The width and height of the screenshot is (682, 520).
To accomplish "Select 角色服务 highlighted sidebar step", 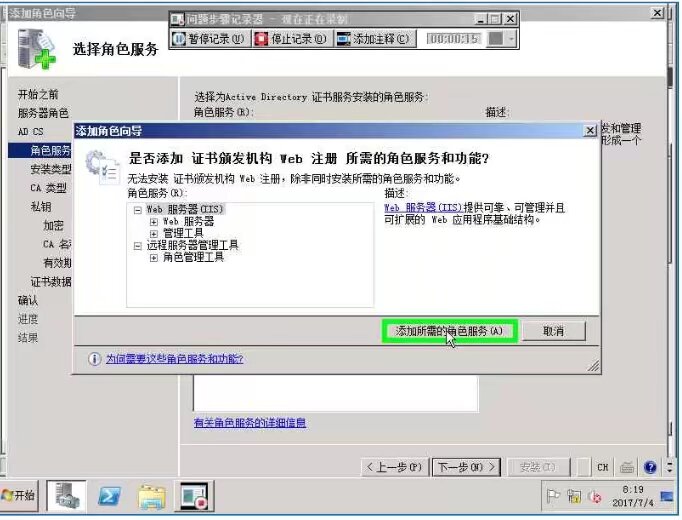I will (x=40, y=150).
